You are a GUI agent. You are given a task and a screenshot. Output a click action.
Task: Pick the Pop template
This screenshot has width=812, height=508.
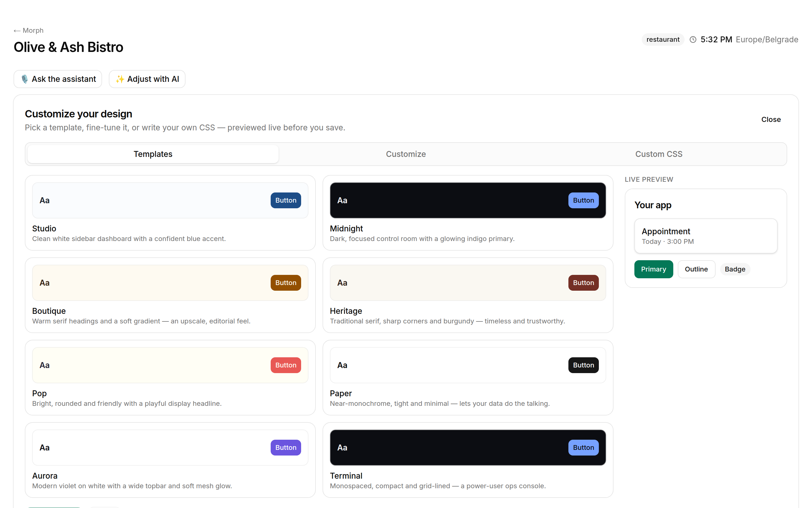click(x=170, y=378)
